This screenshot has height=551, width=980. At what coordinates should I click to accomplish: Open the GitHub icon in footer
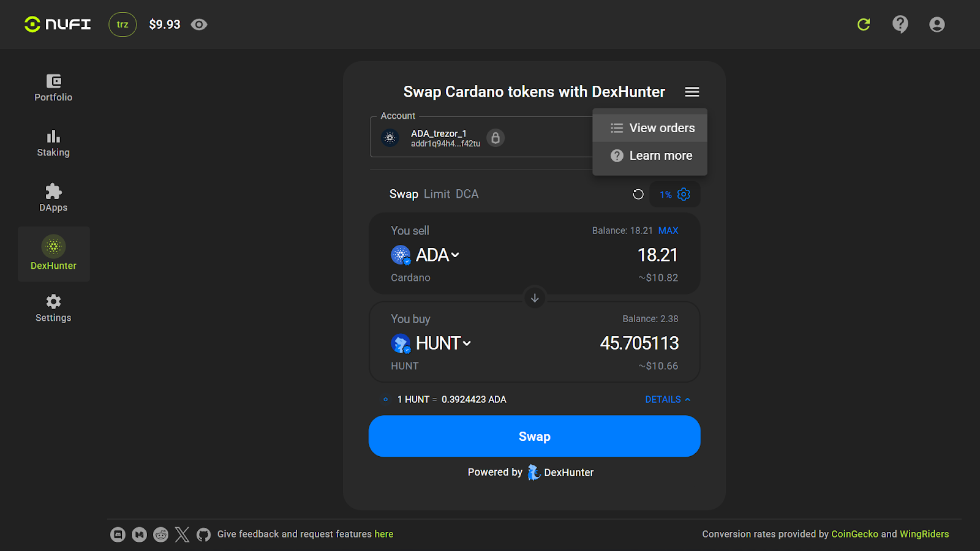(x=203, y=534)
